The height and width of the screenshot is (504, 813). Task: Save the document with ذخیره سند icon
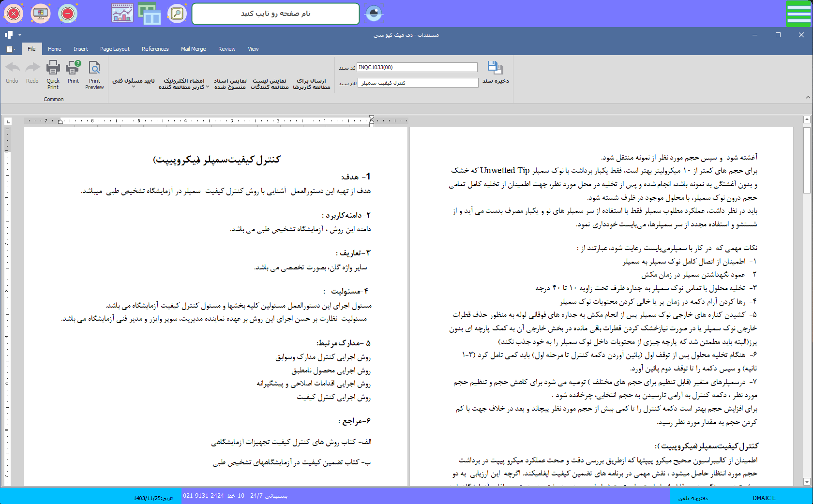[x=495, y=68]
